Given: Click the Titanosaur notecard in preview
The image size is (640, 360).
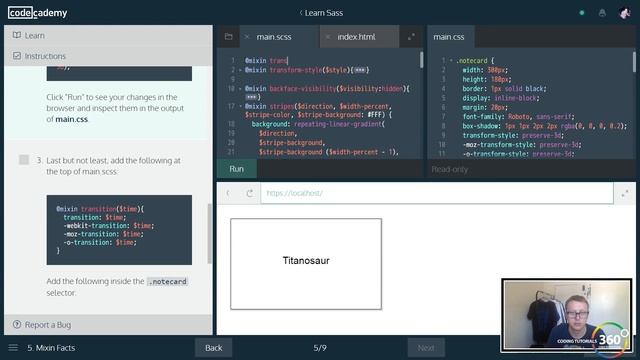Looking at the screenshot, I should tap(306, 264).
